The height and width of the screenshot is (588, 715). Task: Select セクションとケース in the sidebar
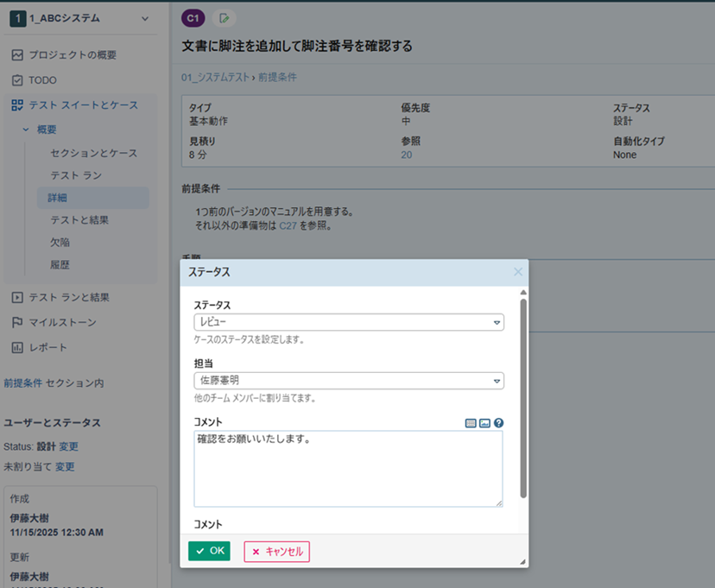coord(93,153)
